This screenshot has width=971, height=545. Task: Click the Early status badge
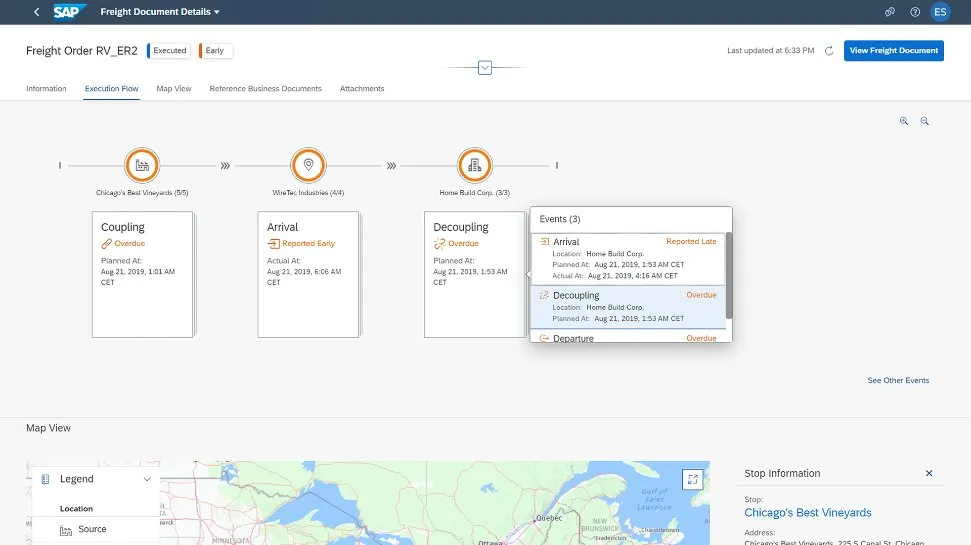pos(216,51)
